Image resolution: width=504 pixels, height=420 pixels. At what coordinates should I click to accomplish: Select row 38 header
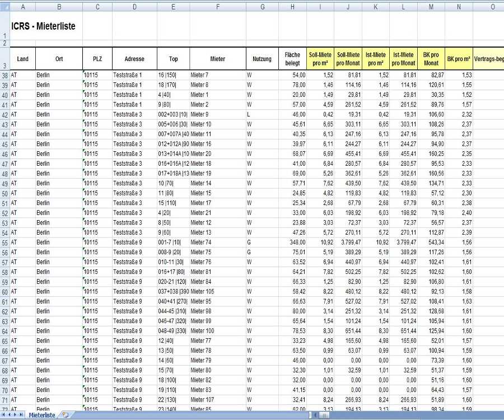(5, 76)
